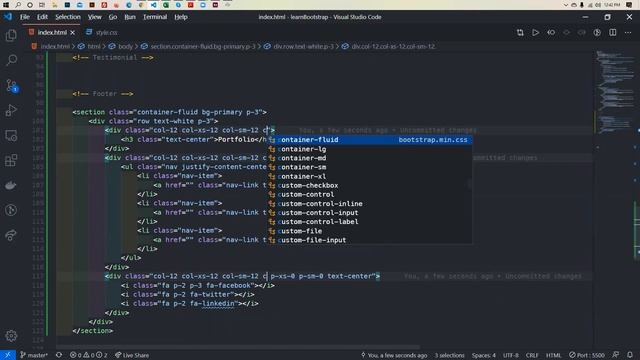The image size is (640, 360).
Task: Choose custom-control-inline suggestion
Action: [370, 204]
